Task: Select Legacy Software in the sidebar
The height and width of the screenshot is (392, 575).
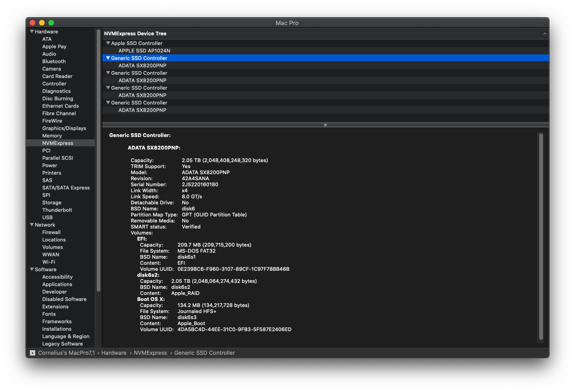Action: (x=62, y=344)
